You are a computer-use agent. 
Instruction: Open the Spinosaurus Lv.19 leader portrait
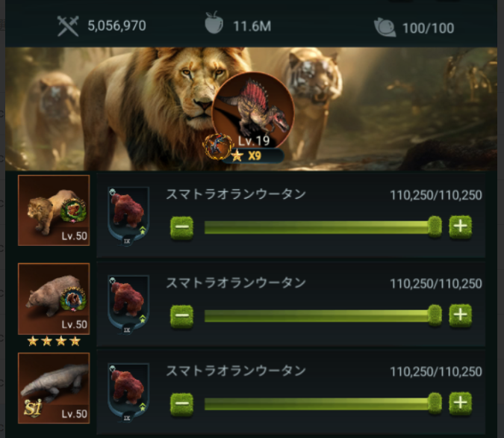coord(253,111)
